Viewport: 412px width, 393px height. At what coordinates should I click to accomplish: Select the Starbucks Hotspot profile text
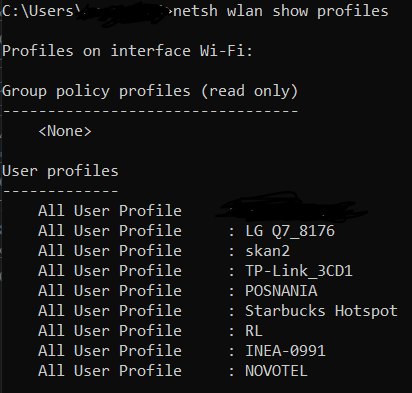point(321,311)
